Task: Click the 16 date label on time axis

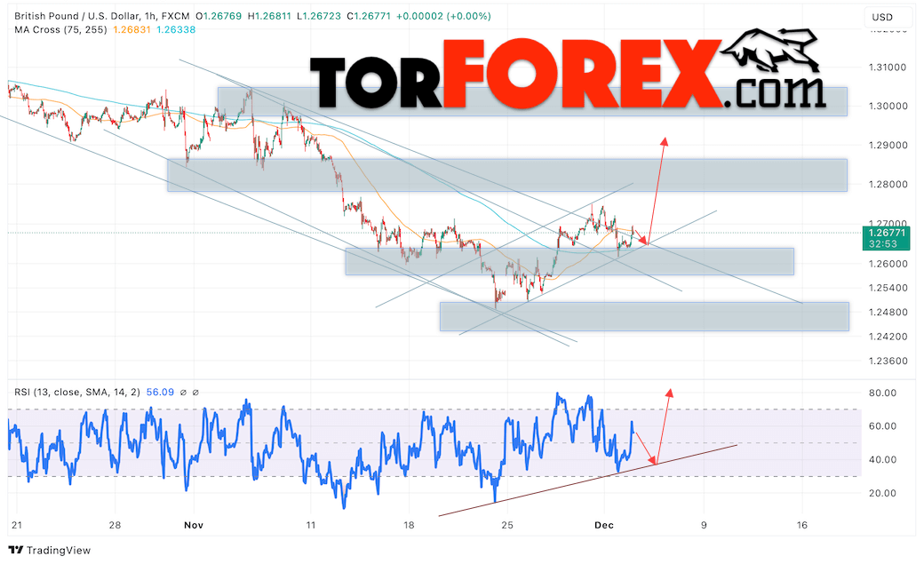Action: [x=802, y=525]
